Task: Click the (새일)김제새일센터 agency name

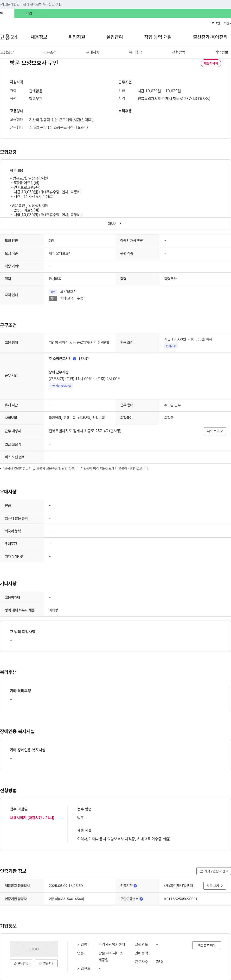Action: point(179,886)
